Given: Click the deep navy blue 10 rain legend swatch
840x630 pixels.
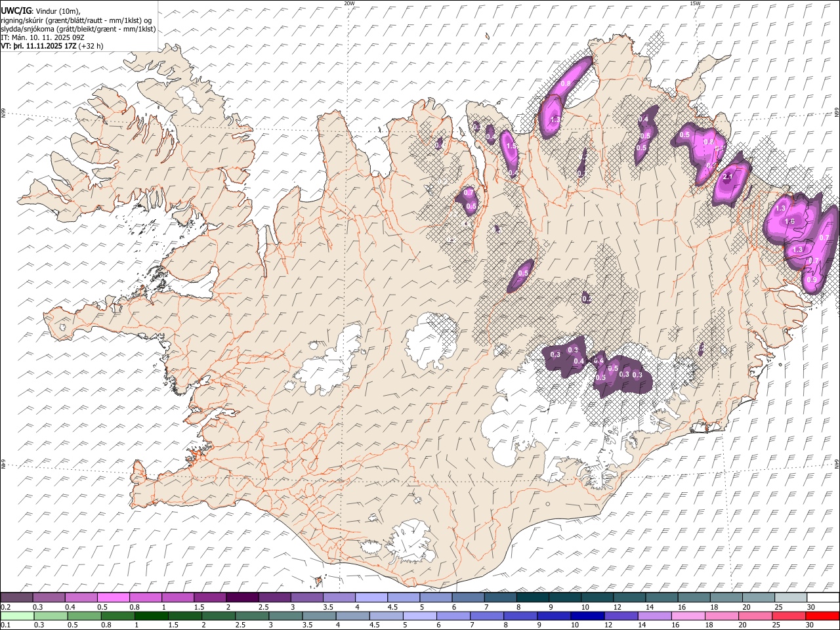Looking at the screenshot, I should tap(587, 616).
